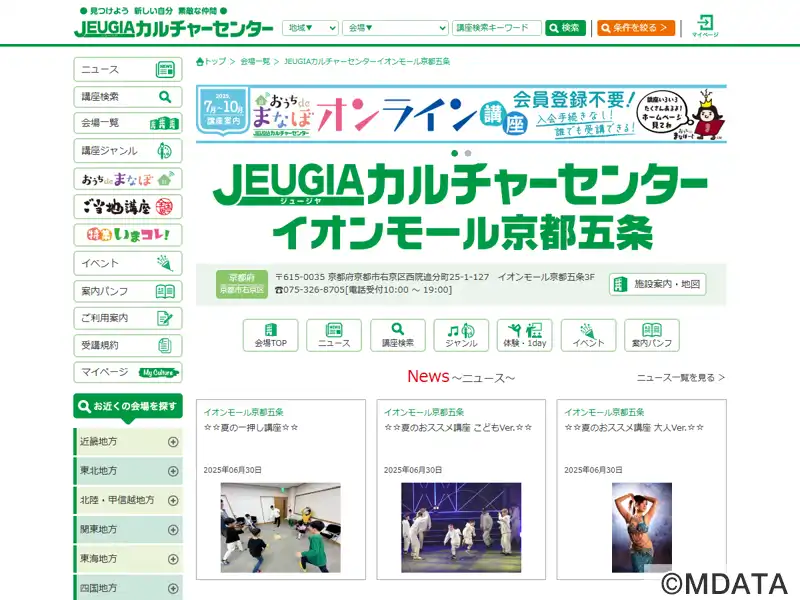
Task: Open 講座検索 in the left sidebar
Action: pos(128,96)
